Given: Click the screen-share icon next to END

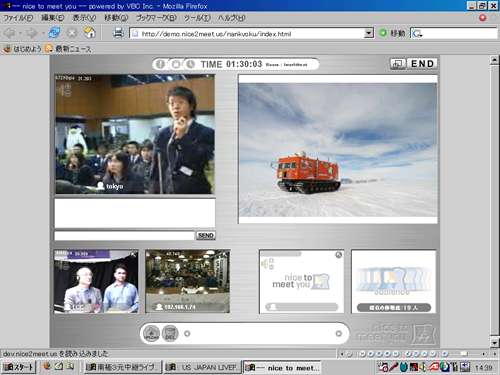Looking at the screenshot, I should pos(398,64).
